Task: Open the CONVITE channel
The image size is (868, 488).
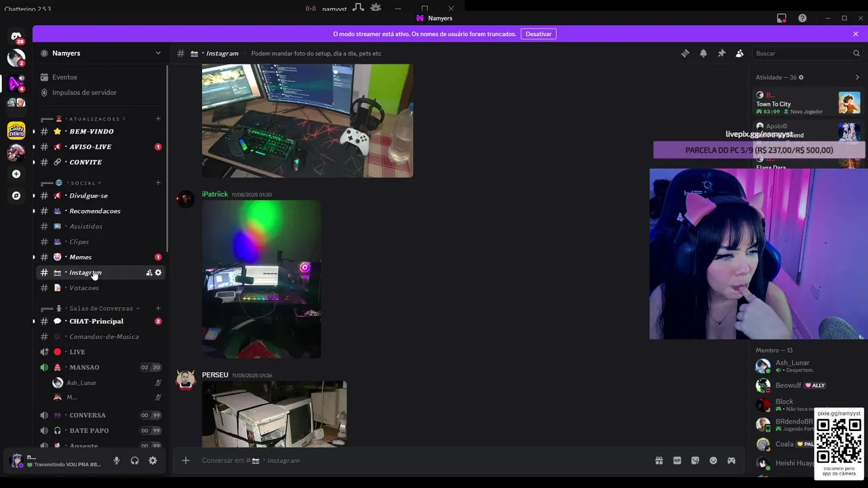Action: (x=100, y=162)
